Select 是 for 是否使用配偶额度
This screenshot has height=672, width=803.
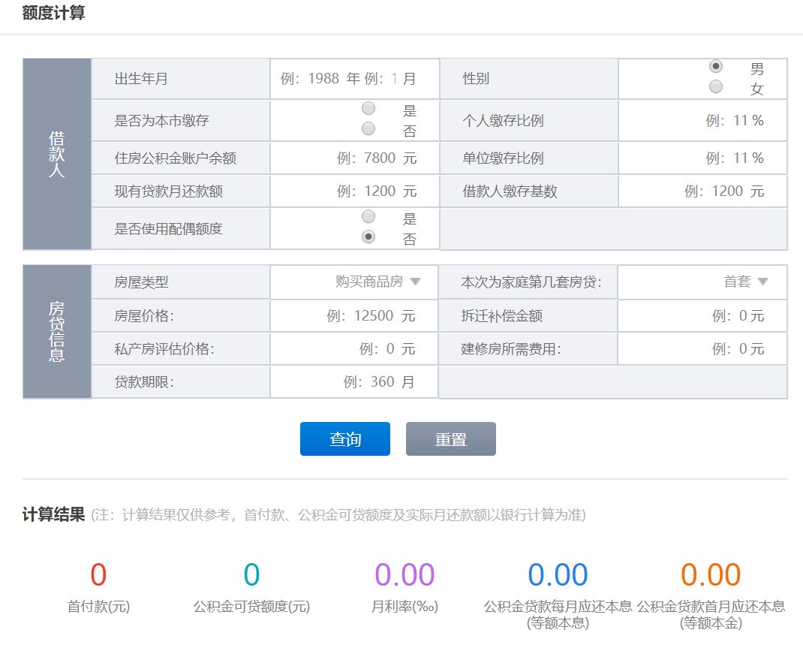point(368,217)
